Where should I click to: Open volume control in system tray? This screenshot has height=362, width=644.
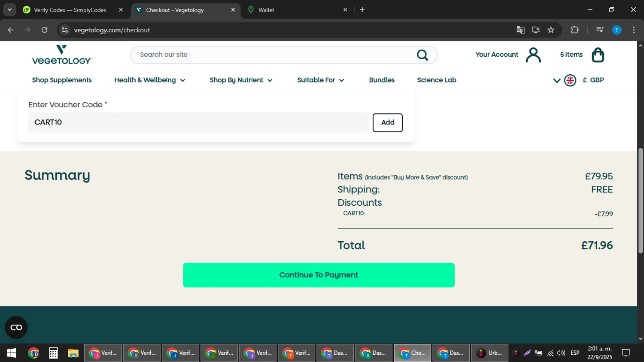pyautogui.click(x=561, y=353)
